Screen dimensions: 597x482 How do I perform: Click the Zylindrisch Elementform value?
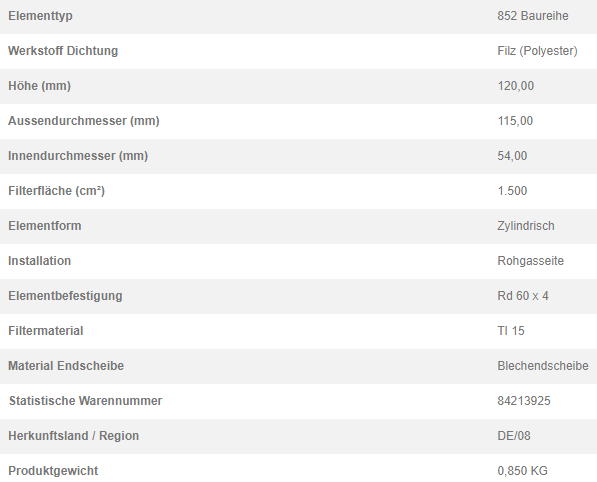coord(526,226)
